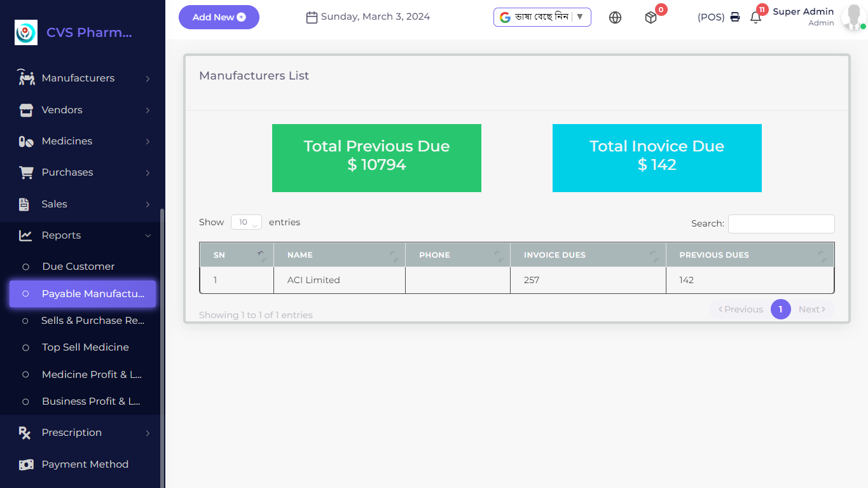The image size is (868, 488).
Task: Expand the Medicines sidebar menu
Action: (83, 141)
